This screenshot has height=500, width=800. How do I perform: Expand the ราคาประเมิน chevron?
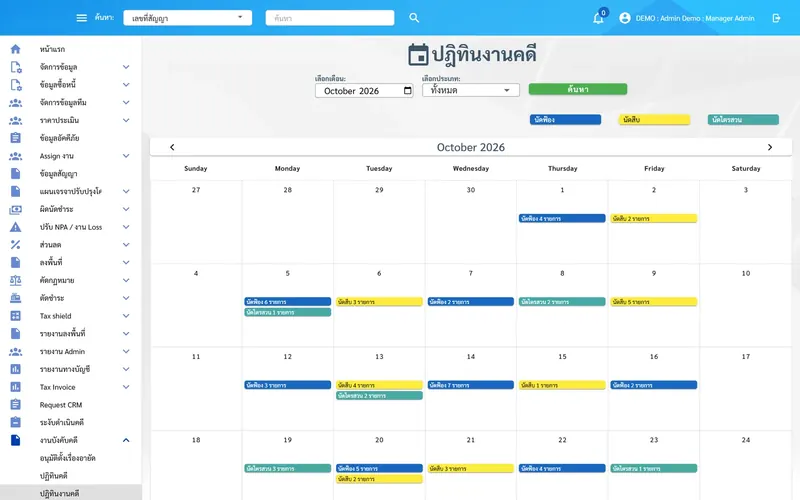click(x=126, y=120)
